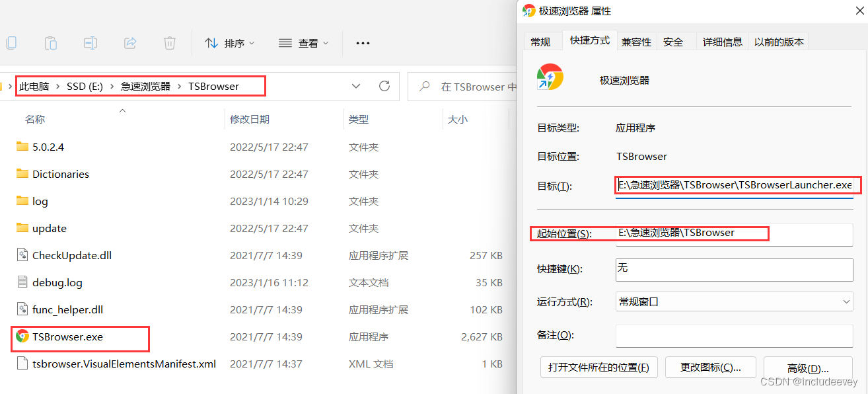This screenshot has height=394, width=868.
Task: Open the 排序 sort dropdown
Action: pos(229,43)
